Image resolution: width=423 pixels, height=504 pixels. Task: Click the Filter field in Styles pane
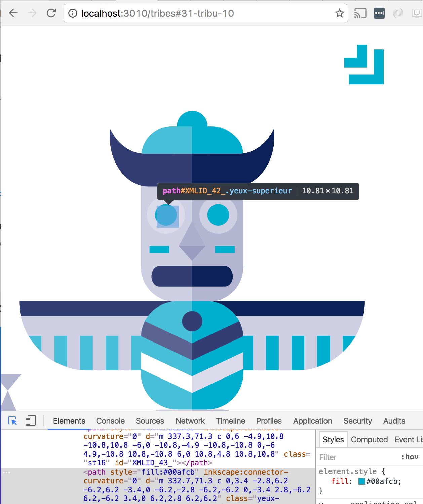point(356,457)
